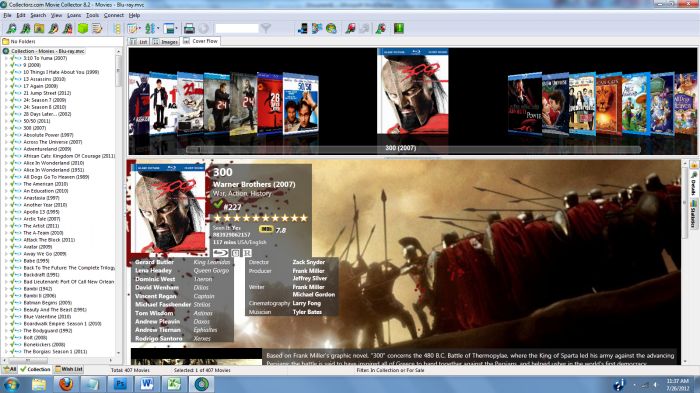Click the Cover Flow horizontal scroll bar
This screenshot has width=700, height=393.
pyautogui.click(x=413, y=150)
